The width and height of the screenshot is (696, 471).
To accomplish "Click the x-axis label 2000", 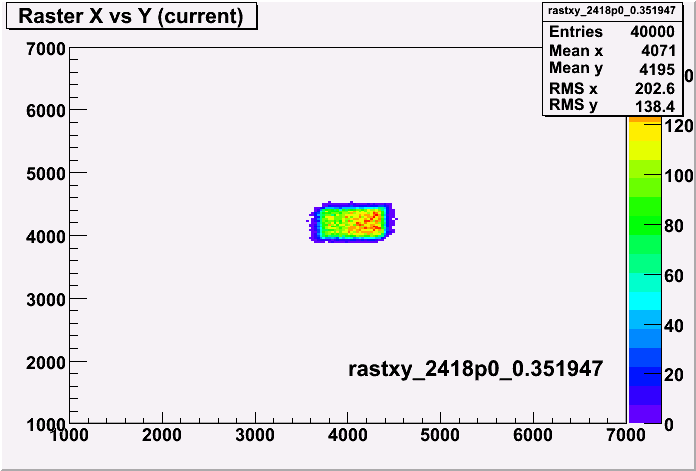I will coord(162,435).
